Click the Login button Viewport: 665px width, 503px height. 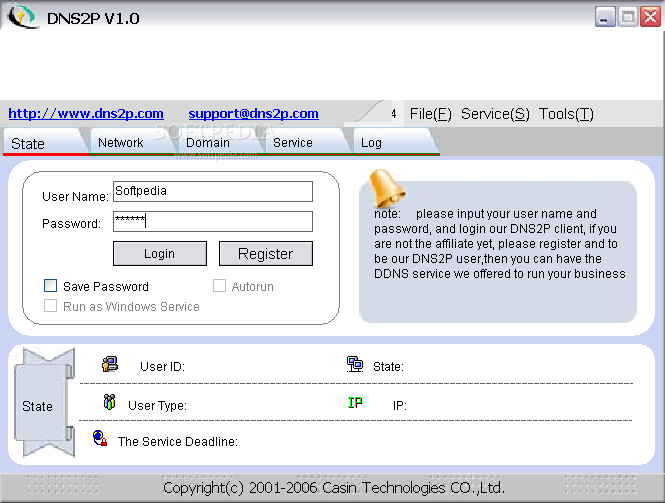pos(160,254)
